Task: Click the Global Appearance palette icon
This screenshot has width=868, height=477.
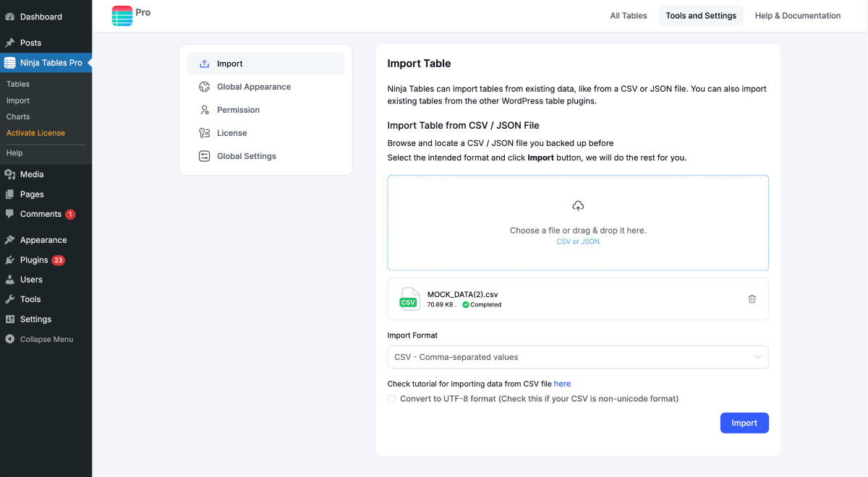Action: tap(204, 87)
